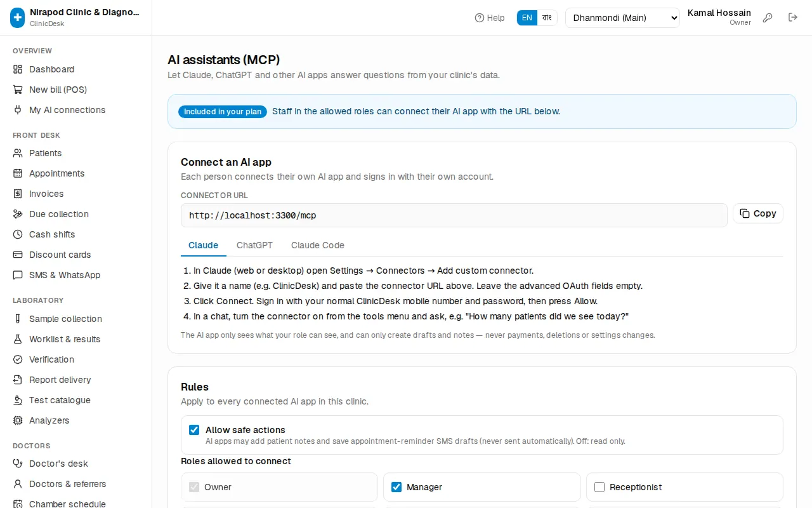Click the plug icon for My AI connections

click(x=18, y=110)
